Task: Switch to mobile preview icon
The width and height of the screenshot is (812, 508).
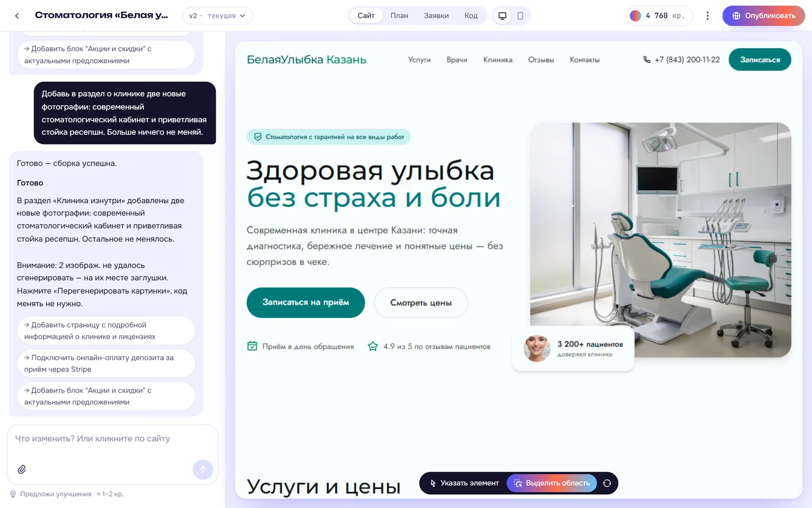Action: pyautogui.click(x=520, y=16)
